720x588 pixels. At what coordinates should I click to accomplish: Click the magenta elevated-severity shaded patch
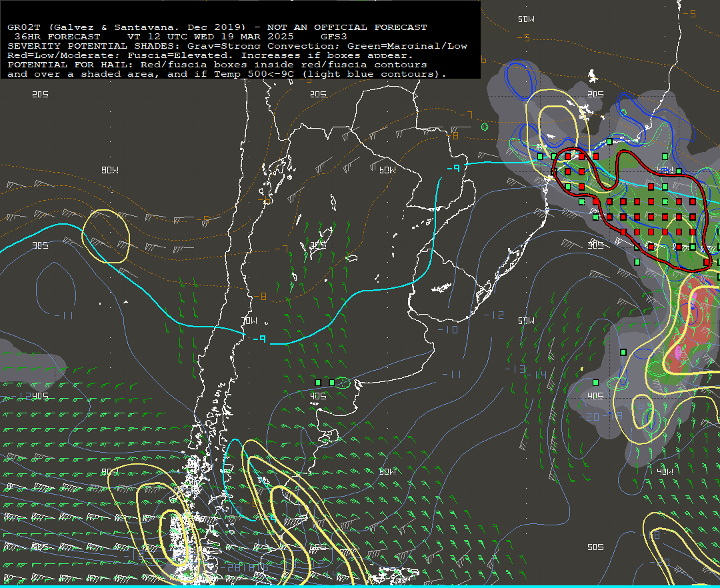(678, 352)
